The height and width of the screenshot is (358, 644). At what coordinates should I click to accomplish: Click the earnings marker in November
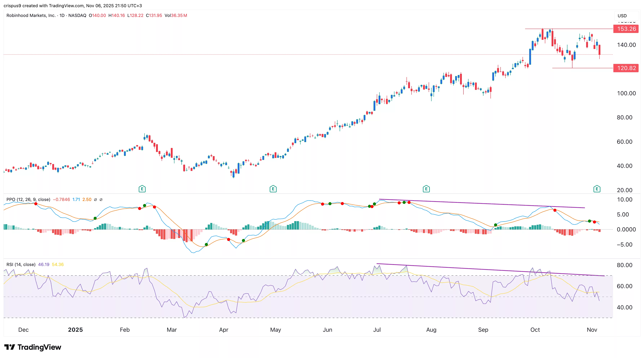pos(597,189)
